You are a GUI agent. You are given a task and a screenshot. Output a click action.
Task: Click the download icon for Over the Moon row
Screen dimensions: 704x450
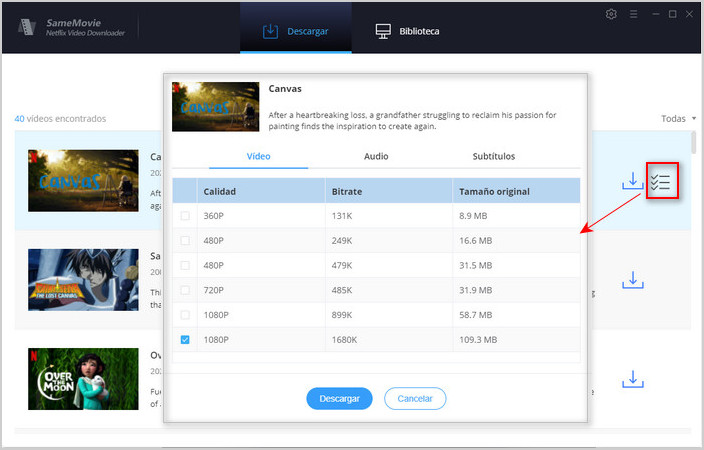(633, 379)
